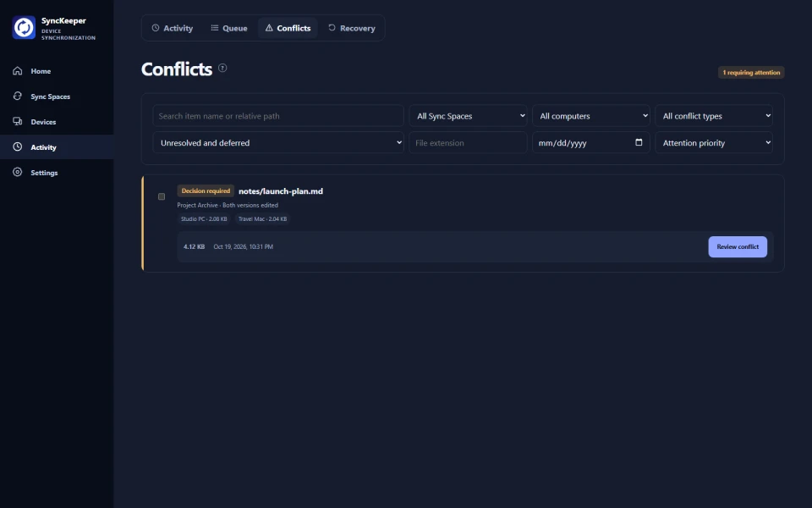Click the undo arrow icon on Recovery tab
Image resolution: width=812 pixels, height=508 pixels.
click(x=332, y=27)
